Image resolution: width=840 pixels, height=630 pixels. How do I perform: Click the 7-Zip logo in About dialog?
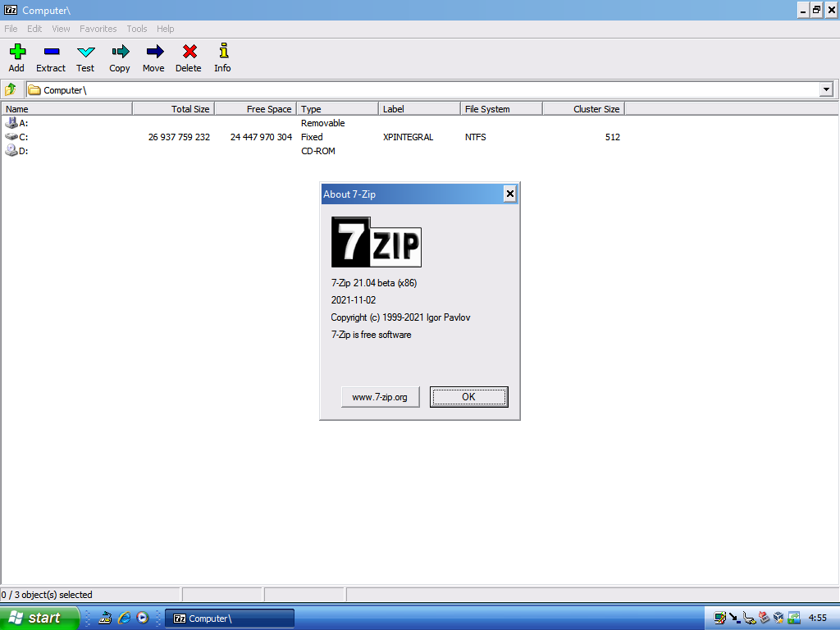376,242
